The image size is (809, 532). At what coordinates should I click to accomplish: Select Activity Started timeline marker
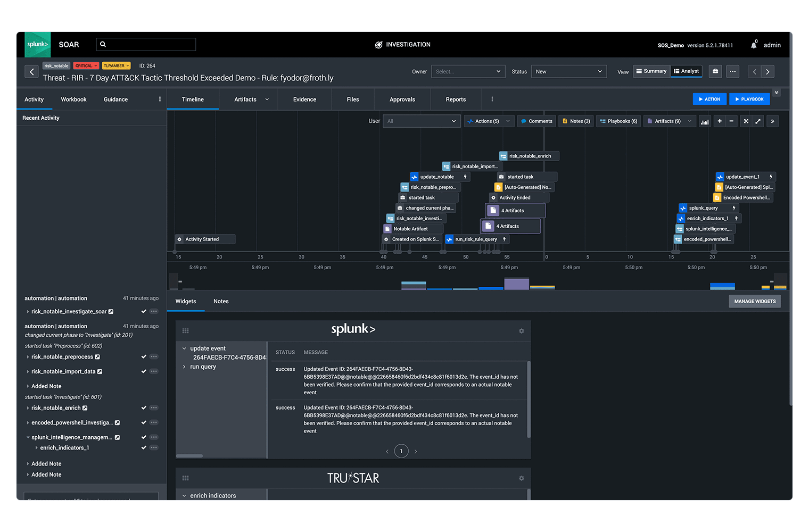(x=205, y=239)
